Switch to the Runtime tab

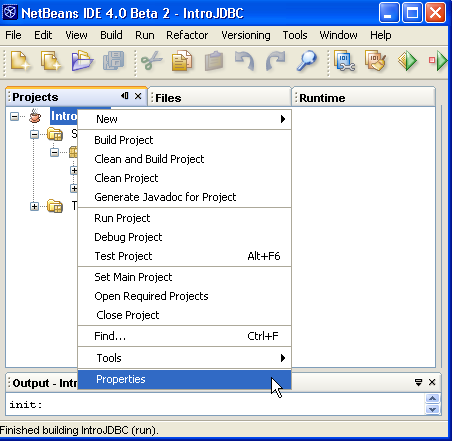click(x=364, y=98)
